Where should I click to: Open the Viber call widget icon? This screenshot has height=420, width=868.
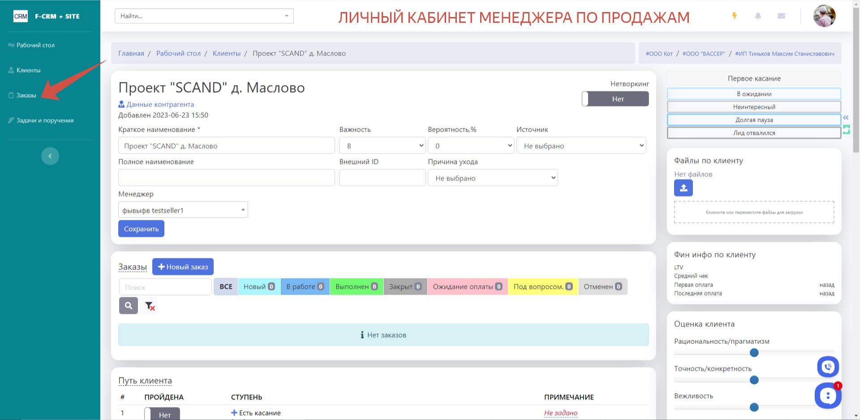coord(828,366)
